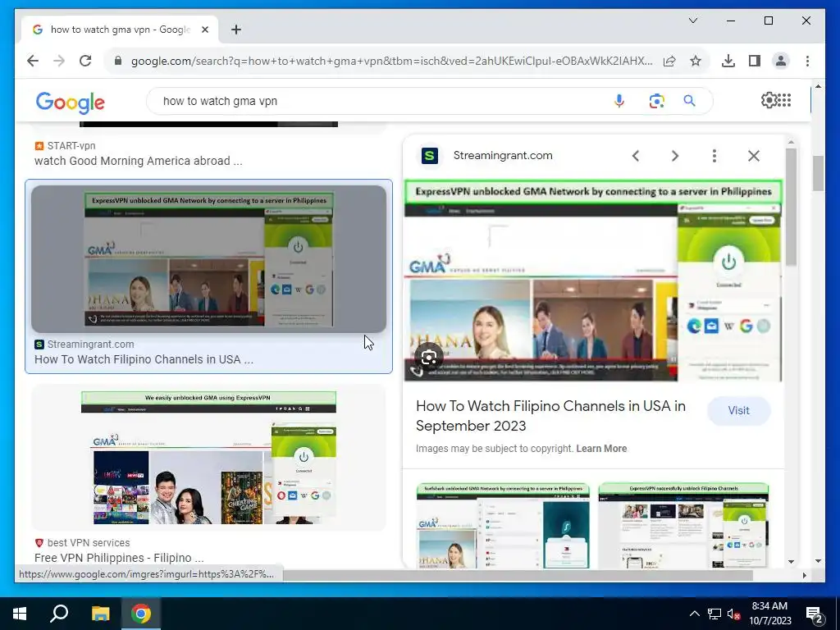Open the Learn More copyright link
This screenshot has width=840, height=630.
[x=601, y=449]
